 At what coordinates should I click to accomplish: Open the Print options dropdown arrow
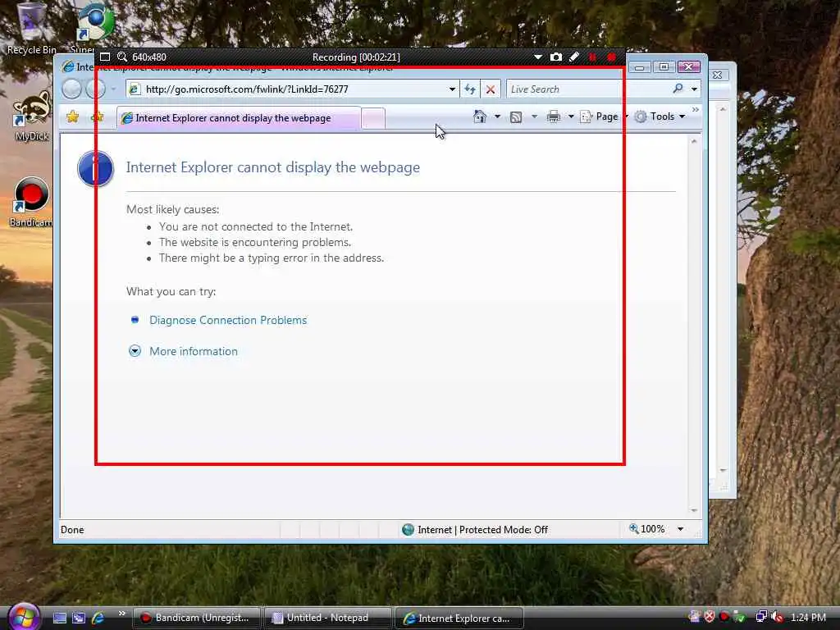click(x=571, y=116)
